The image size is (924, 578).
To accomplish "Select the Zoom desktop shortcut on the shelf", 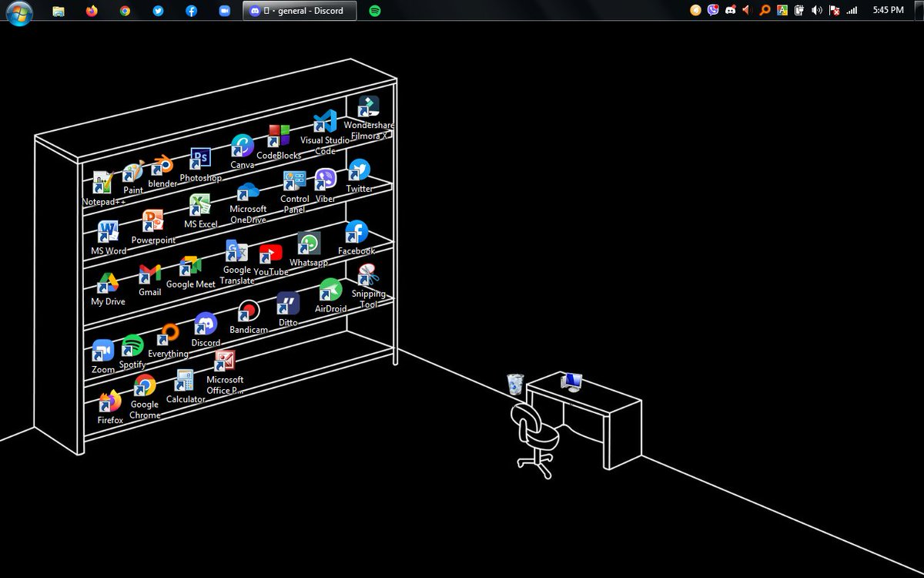I will [x=103, y=357].
